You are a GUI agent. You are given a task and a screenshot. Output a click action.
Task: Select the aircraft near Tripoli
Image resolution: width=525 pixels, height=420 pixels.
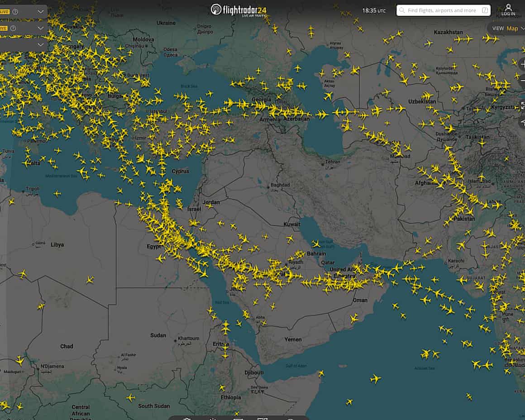click(x=57, y=194)
